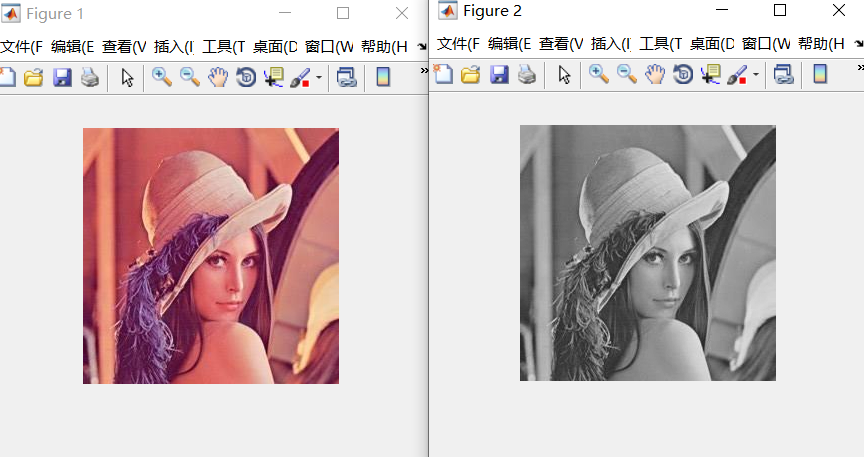864x457 pixels.
Task: Close the Figure 2 window
Action: pos(839,10)
